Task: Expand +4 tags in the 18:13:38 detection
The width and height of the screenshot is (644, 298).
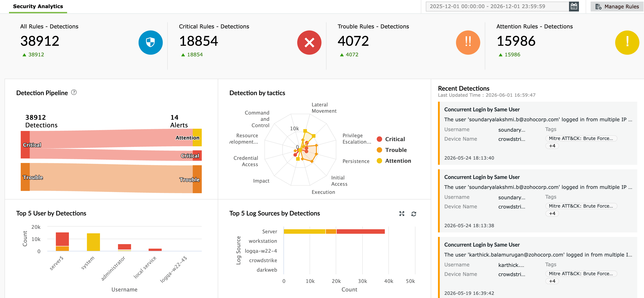Action: tap(552, 213)
